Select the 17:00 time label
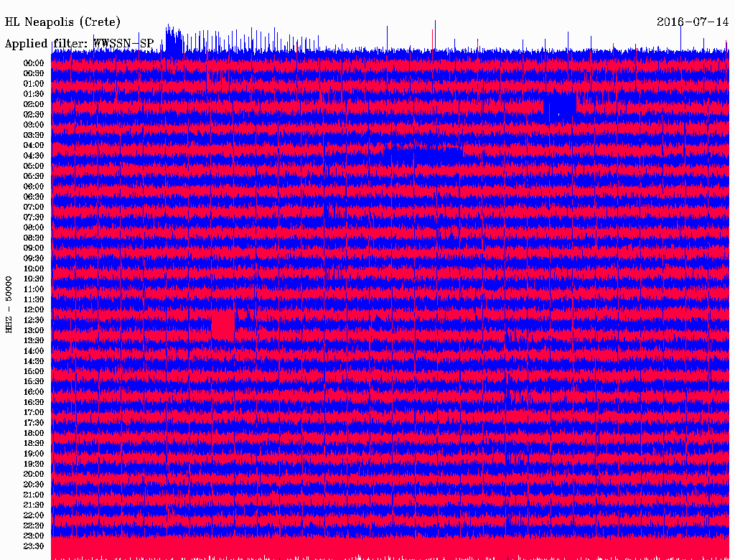Screen dimensions: 735x560 tap(34, 413)
